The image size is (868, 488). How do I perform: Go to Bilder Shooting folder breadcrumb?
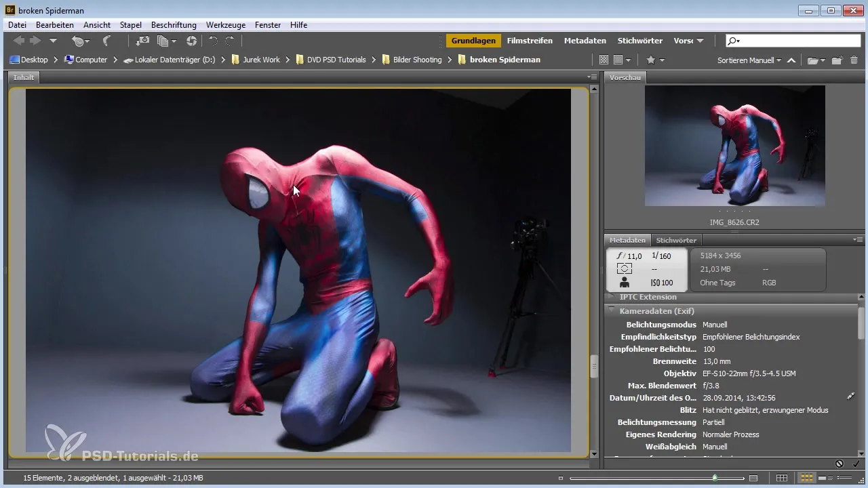click(x=412, y=60)
